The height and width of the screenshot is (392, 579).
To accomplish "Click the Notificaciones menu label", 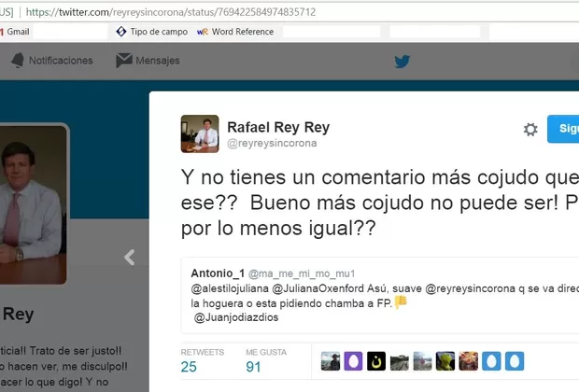I will 61,61.
